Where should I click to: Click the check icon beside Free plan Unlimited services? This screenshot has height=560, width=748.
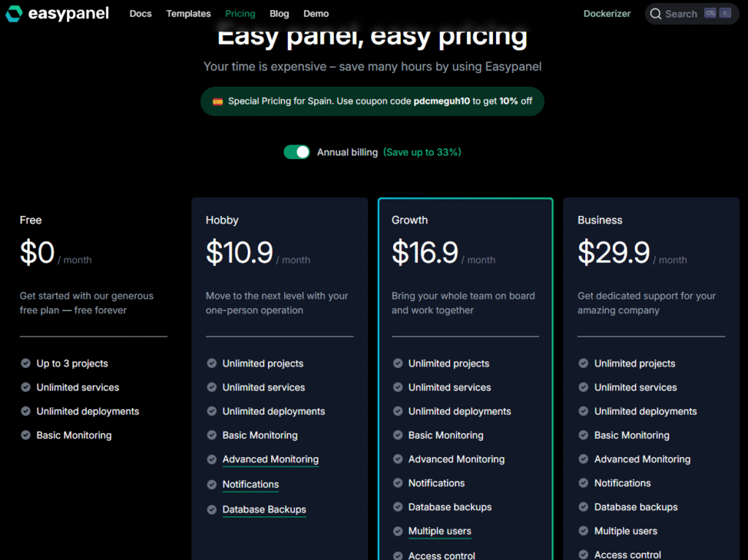26,387
